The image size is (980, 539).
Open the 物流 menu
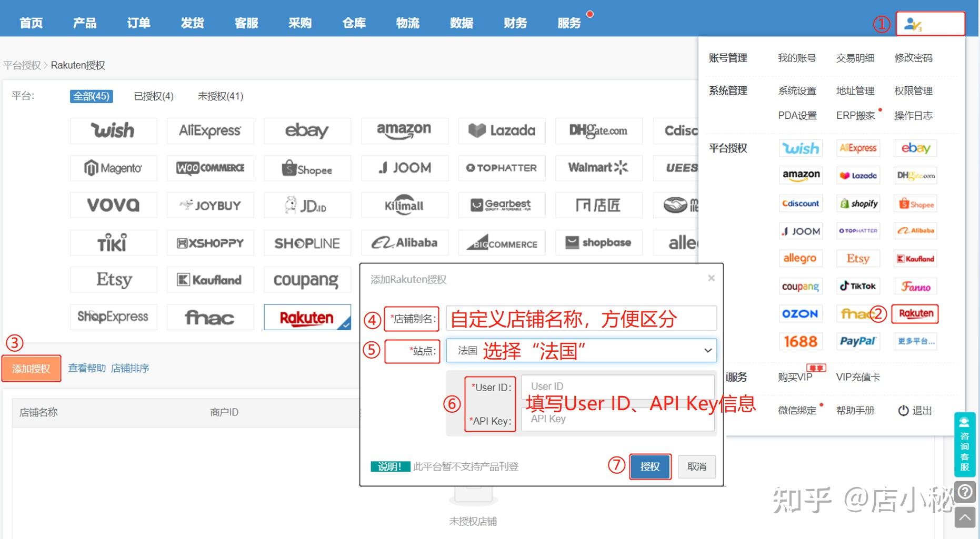[x=408, y=22]
